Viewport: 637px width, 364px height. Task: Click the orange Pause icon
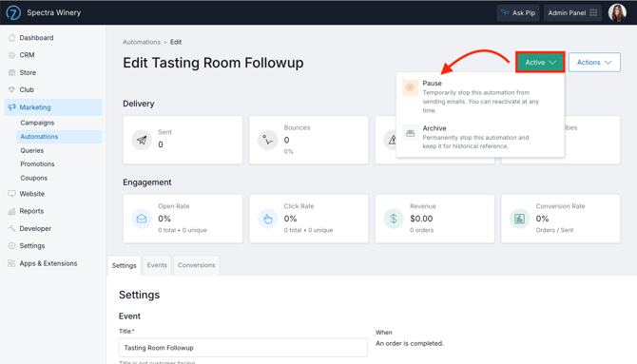tap(410, 87)
